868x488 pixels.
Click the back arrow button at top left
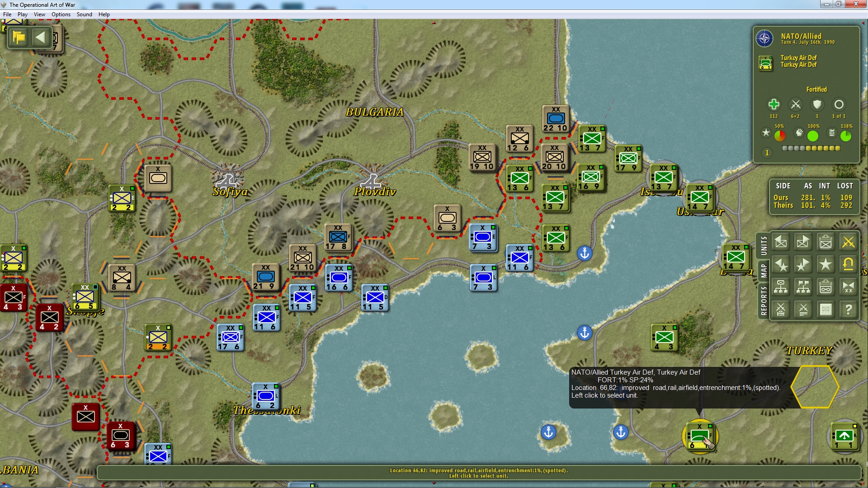tap(40, 37)
